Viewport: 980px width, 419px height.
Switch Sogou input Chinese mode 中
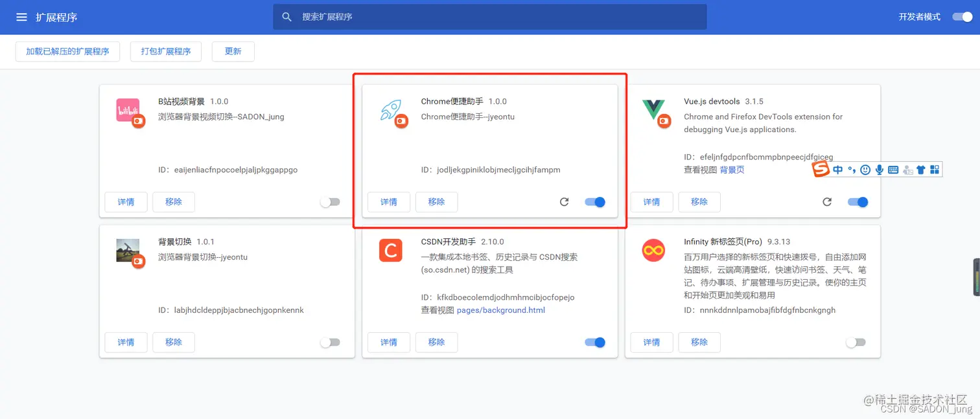tap(838, 170)
